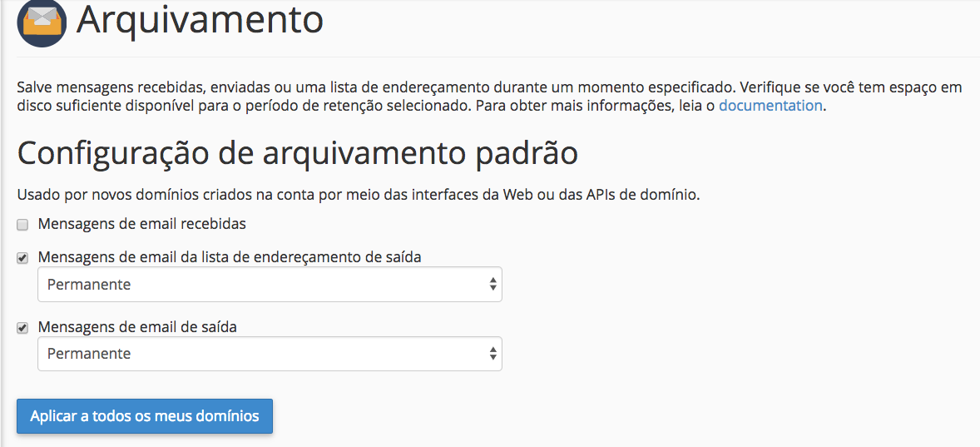The width and height of the screenshot is (980, 447).
Task: Click the "Usado por novos domínios" description line
Action: pos(359,196)
